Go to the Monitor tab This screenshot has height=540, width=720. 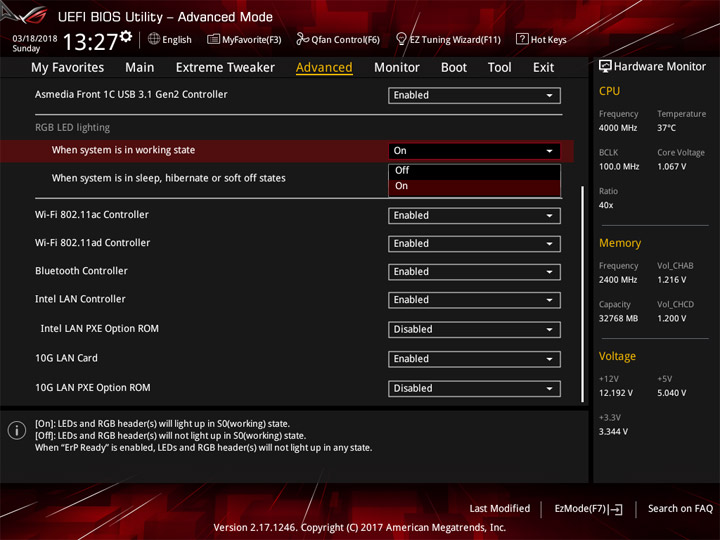tap(397, 68)
